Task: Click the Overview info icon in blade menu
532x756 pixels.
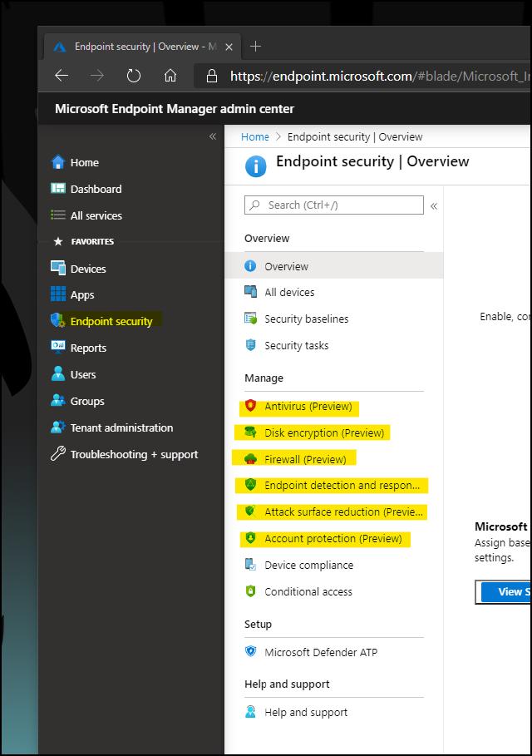Action: tap(250, 265)
